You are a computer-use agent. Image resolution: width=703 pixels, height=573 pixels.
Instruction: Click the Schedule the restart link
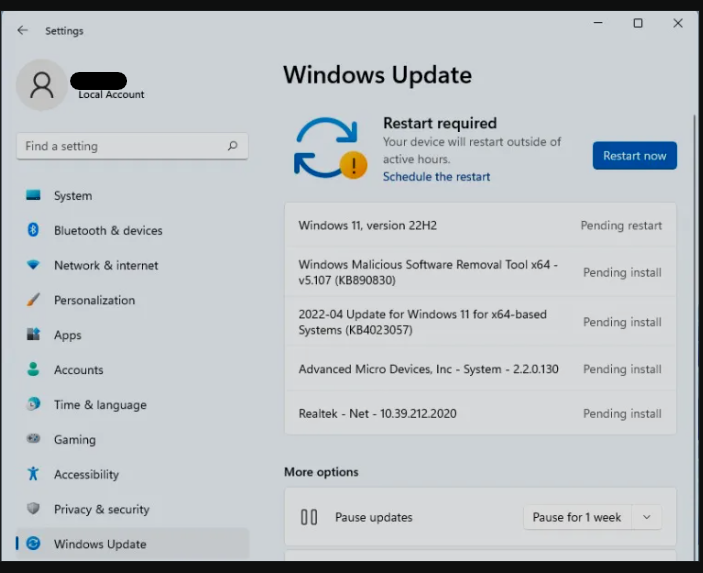(436, 177)
